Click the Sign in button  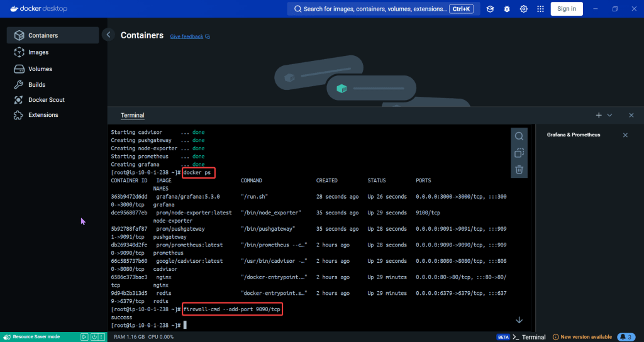click(x=566, y=9)
